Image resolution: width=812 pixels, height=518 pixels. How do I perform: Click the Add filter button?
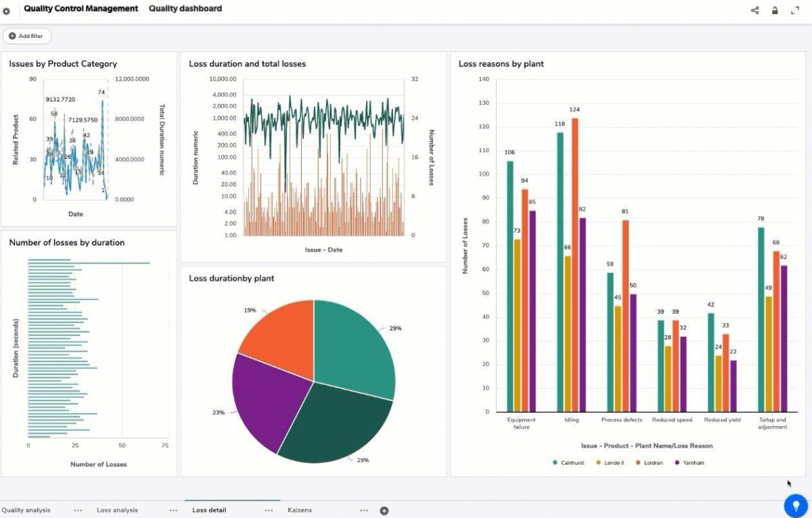(27, 36)
